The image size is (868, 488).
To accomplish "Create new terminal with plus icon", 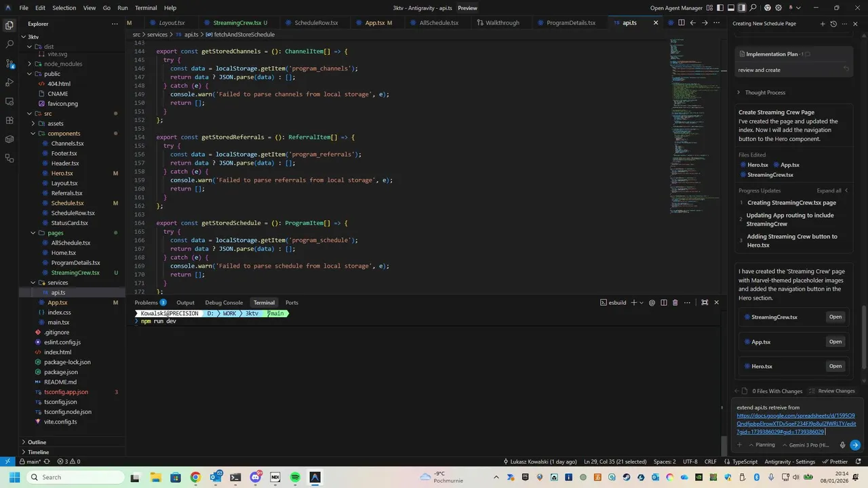I will (x=634, y=302).
